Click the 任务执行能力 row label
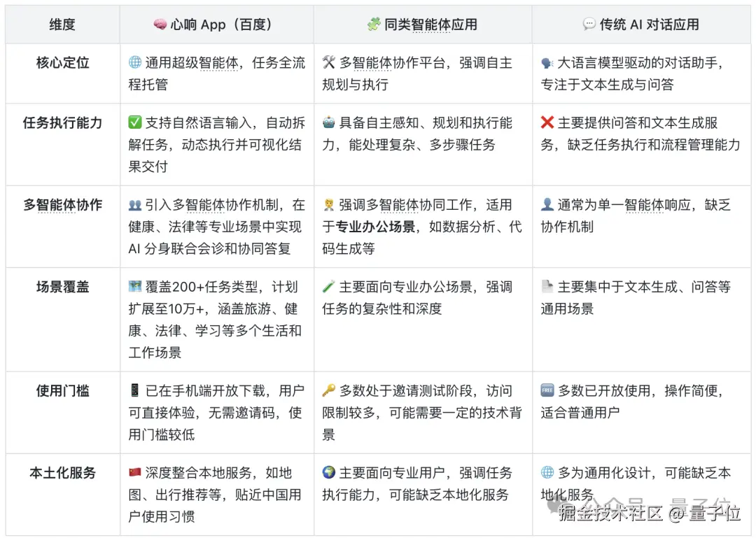 (x=63, y=123)
